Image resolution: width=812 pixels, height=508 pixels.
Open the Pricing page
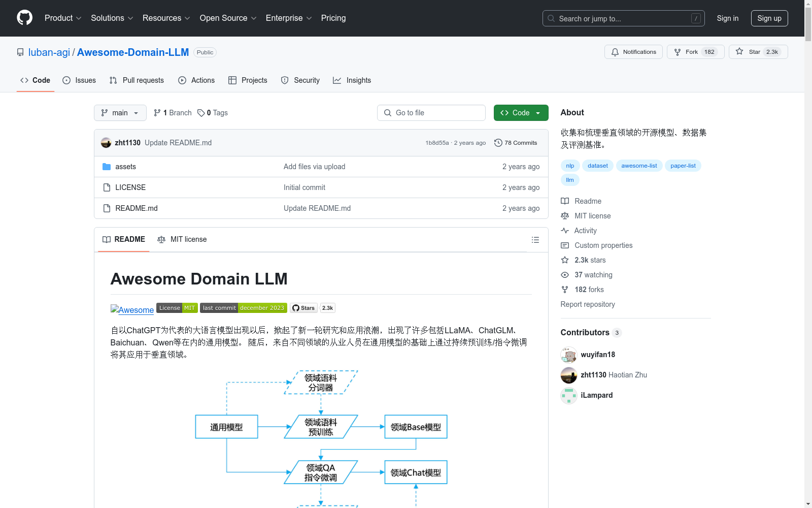point(333,18)
